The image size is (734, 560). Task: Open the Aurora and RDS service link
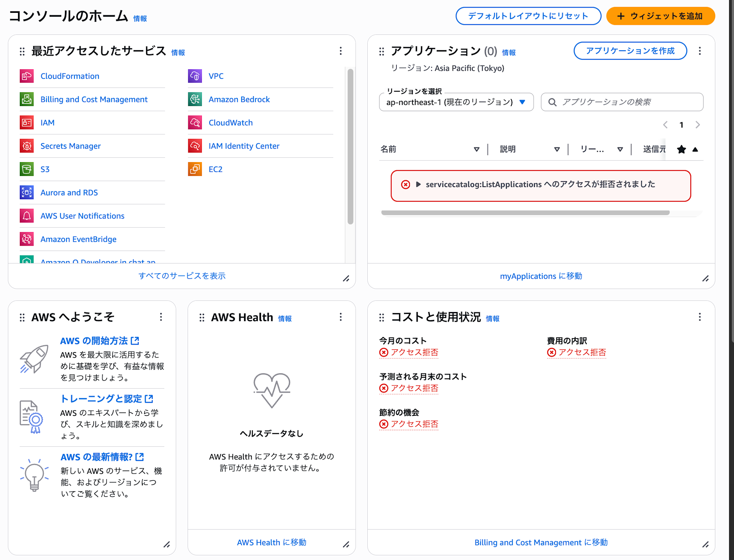click(x=69, y=193)
